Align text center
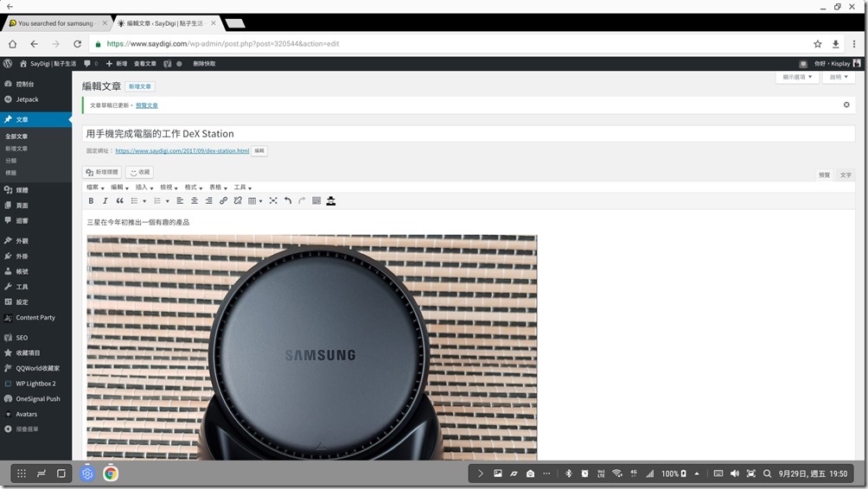The height and width of the screenshot is (489, 868). coord(195,200)
